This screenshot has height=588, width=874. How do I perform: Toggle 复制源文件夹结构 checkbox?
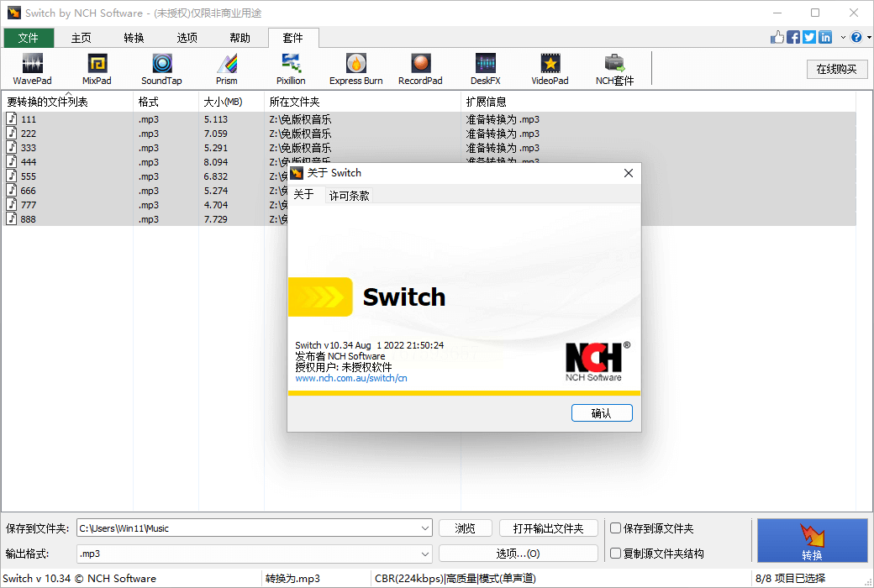click(616, 553)
